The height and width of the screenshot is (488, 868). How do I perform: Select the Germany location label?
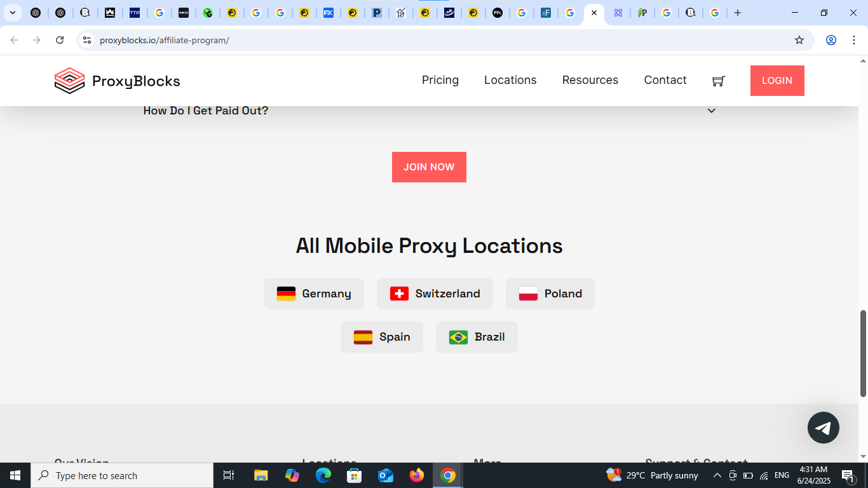click(327, 294)
